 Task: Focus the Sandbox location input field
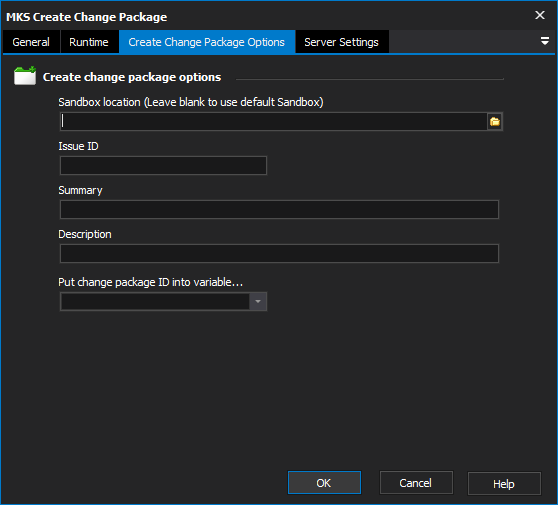coord(273,122)
